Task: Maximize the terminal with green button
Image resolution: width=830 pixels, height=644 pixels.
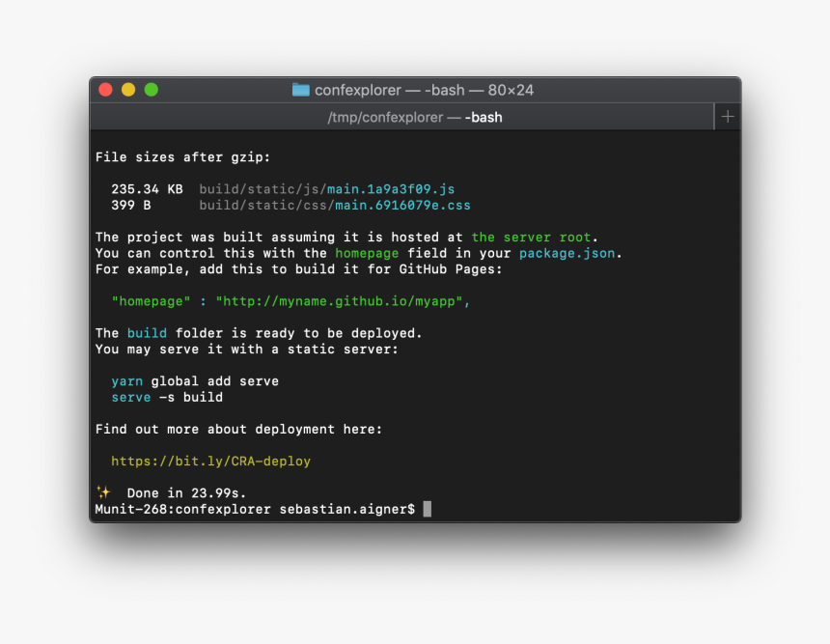Action: (152, 90)
